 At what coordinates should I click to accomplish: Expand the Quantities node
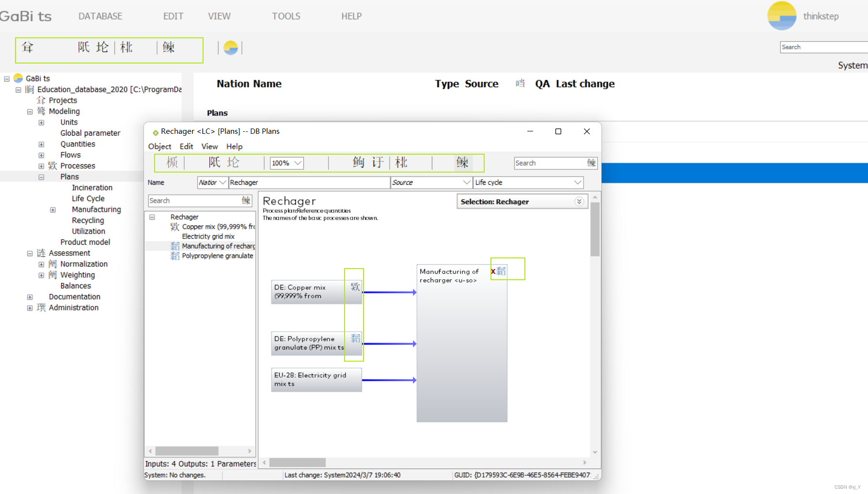[41, 144]
